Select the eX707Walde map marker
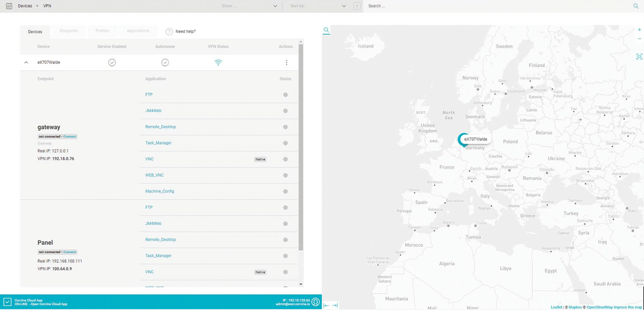 point(463,140)
